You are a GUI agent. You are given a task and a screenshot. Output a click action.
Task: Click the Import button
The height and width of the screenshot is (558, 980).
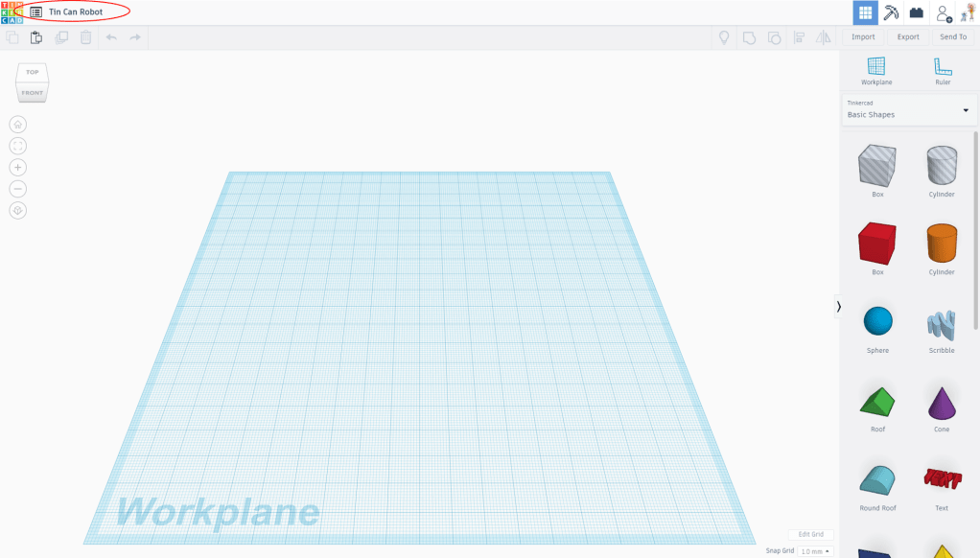point(863,37)
